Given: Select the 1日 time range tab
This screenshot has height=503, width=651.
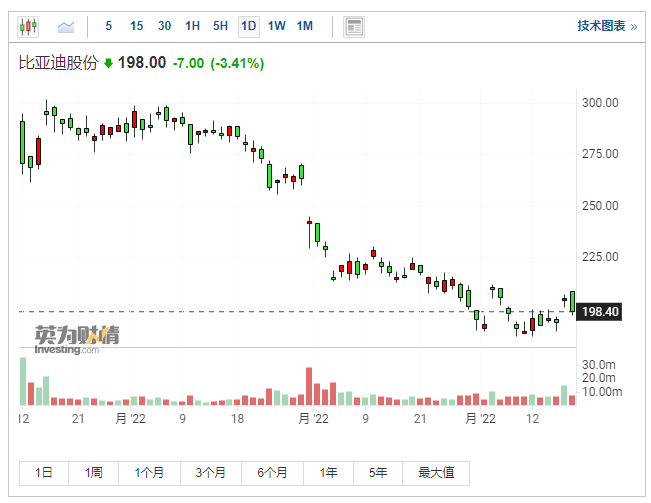Looking at the screenshot, I should (x=44, y=473).
